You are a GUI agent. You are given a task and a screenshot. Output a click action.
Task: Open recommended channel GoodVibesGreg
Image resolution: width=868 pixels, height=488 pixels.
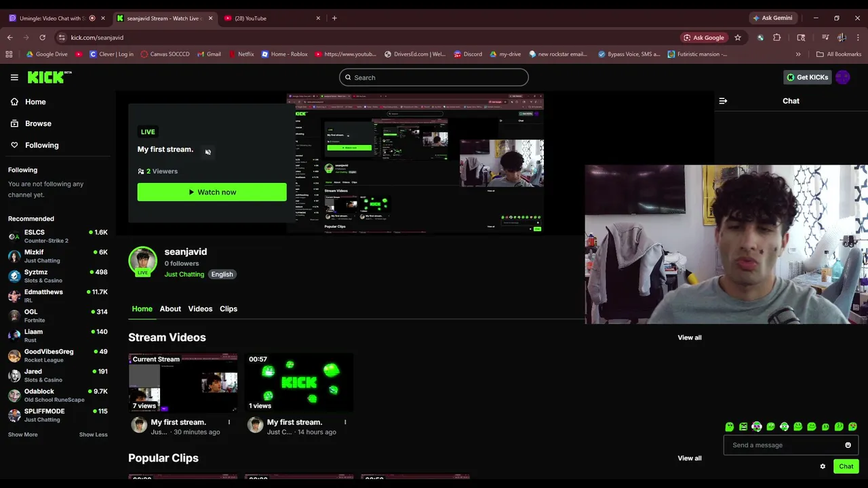58,356
